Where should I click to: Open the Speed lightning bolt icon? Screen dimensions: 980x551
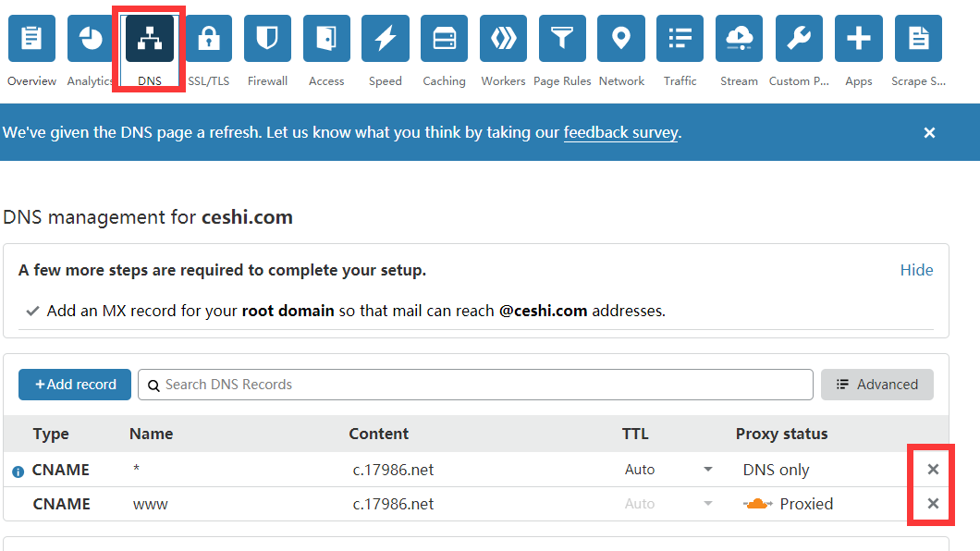click(x=385, y=39)
